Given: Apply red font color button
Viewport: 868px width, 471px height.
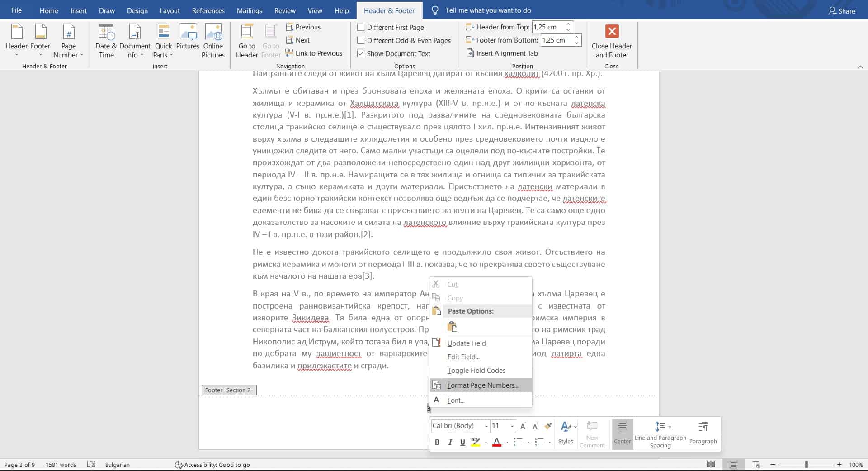Looking at the screenshot, I should (497, 442).
